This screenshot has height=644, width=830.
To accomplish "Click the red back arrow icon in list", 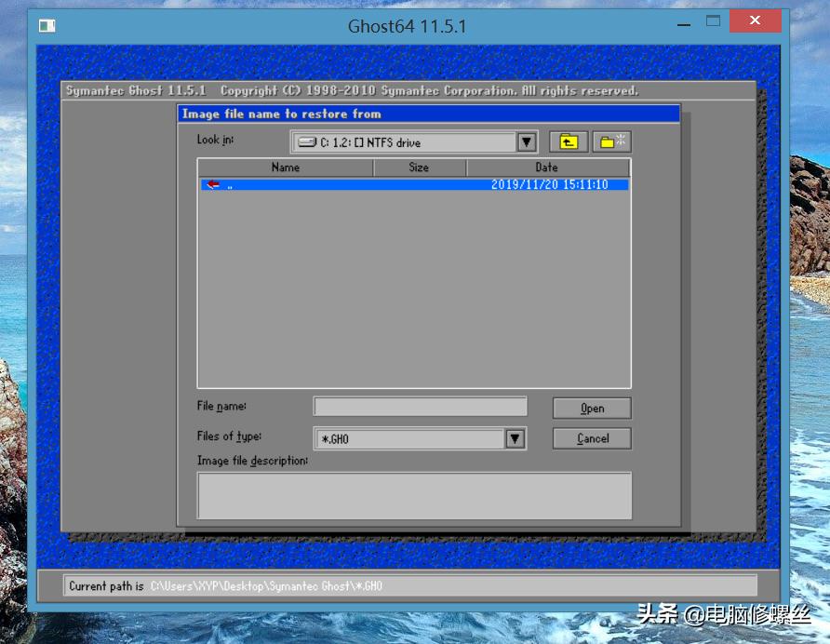I will point(213,184).
